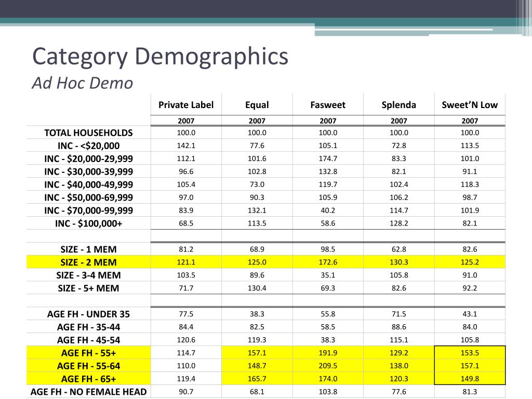Select the "Fasweet" column header
532x399 pixels.
[x=328, y=105]
